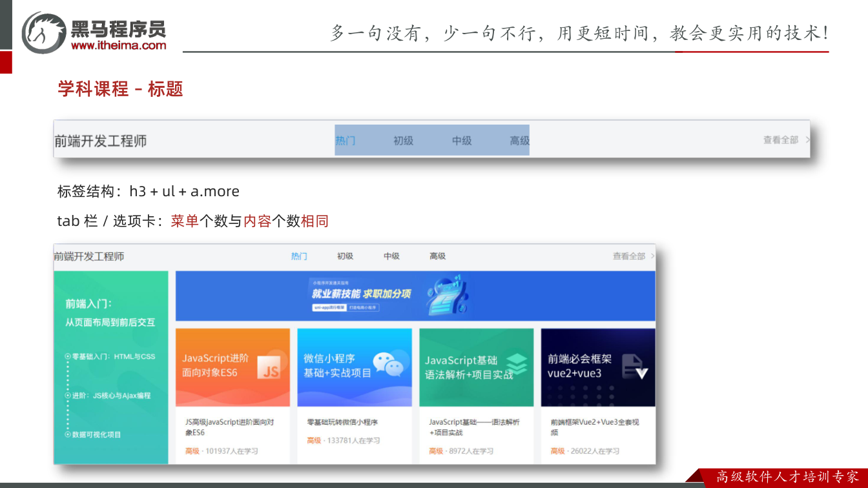Click 高级 · 26022人在学习 text
868x488 pixels.
pyautogui.click(x=585, y=451)
